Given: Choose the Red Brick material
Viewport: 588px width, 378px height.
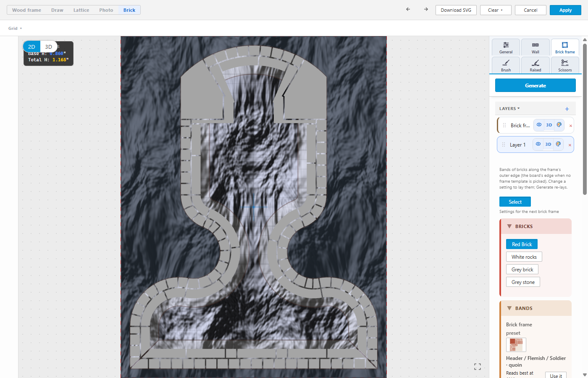Looking at the screenshot, I should pyautogui.click(x=522, y=244).
